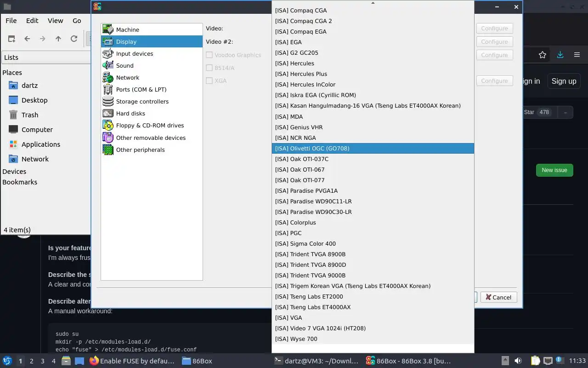
Task: Go back in file manager toolbar
Action: 27,39
